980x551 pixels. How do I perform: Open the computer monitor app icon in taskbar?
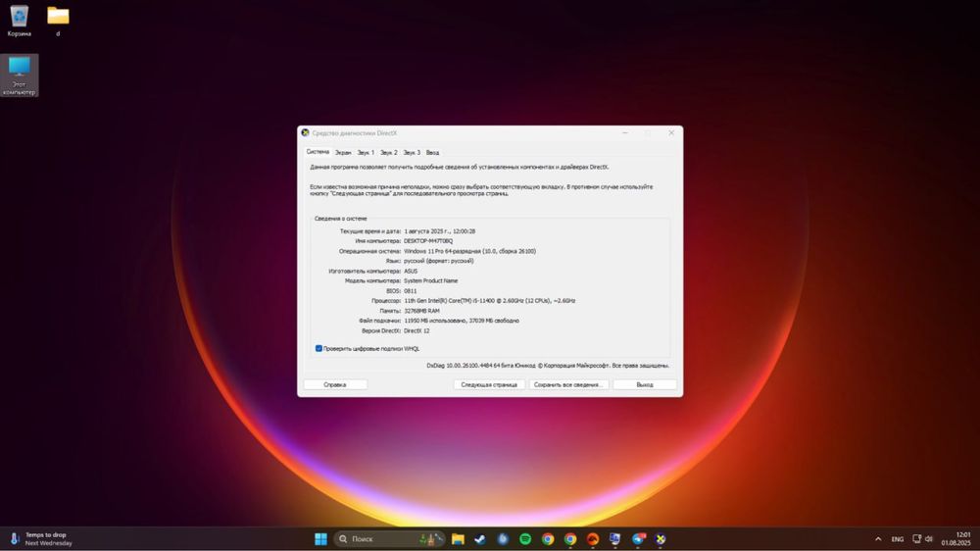[615, 539]
